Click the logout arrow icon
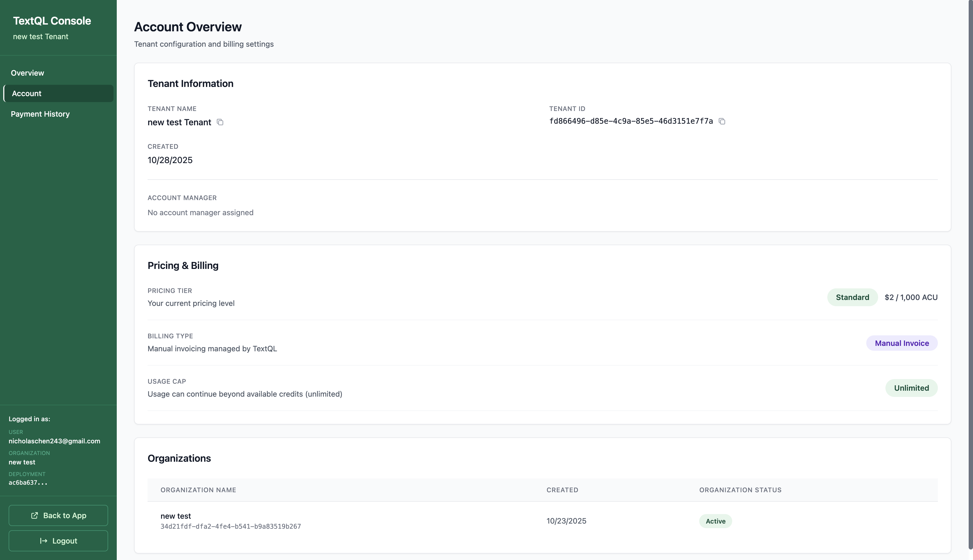 [43, 540]
